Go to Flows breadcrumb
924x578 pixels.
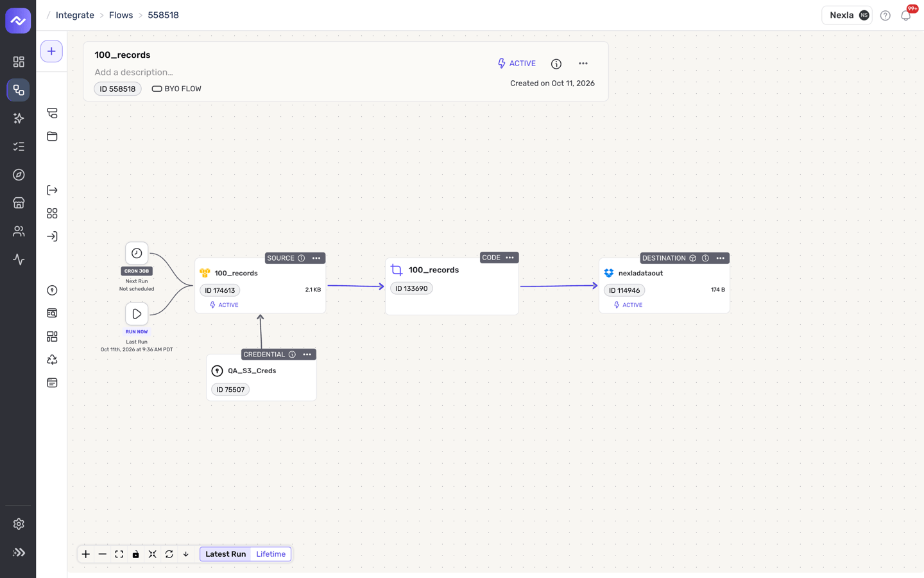[121, 15]
